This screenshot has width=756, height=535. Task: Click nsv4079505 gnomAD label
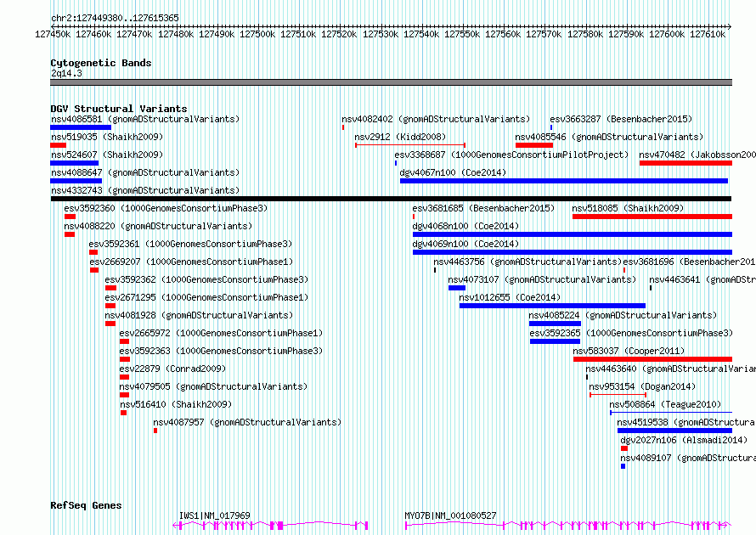click(x=213, y=386)
